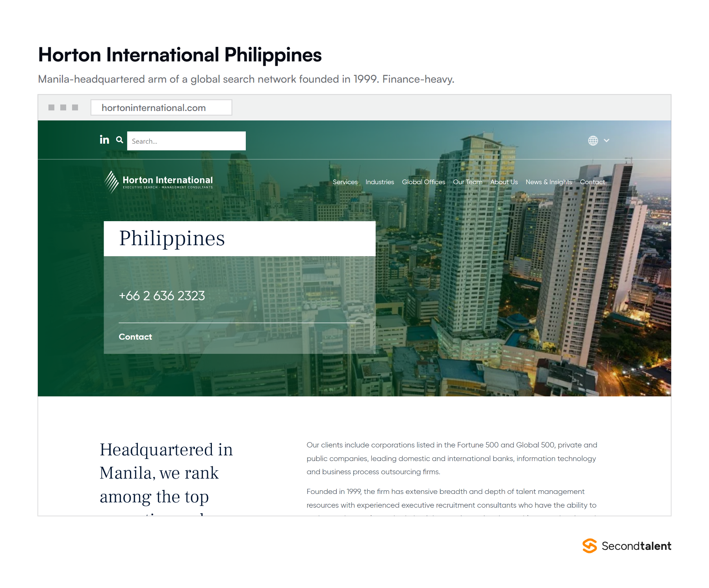Open the About Us menu
This screenshot has width=709, height=588.
(504, 182)
